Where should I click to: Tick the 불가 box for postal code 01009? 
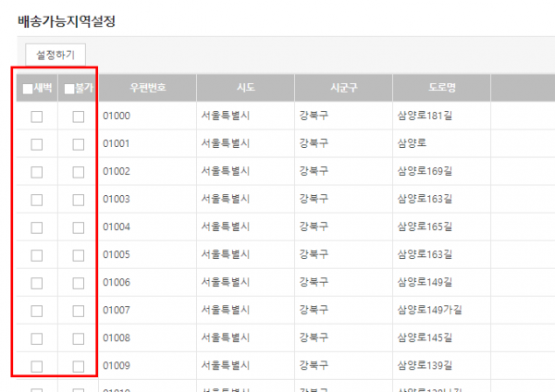click(79, 366)
